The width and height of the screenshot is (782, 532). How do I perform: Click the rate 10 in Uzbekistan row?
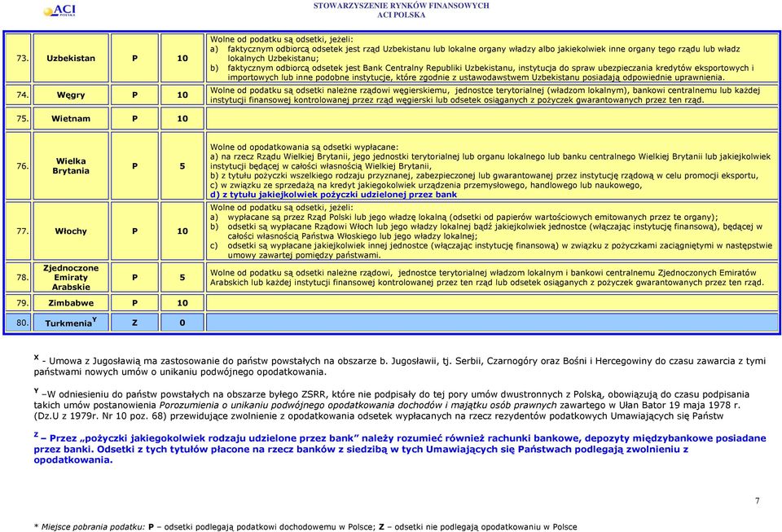click(182, 59)
